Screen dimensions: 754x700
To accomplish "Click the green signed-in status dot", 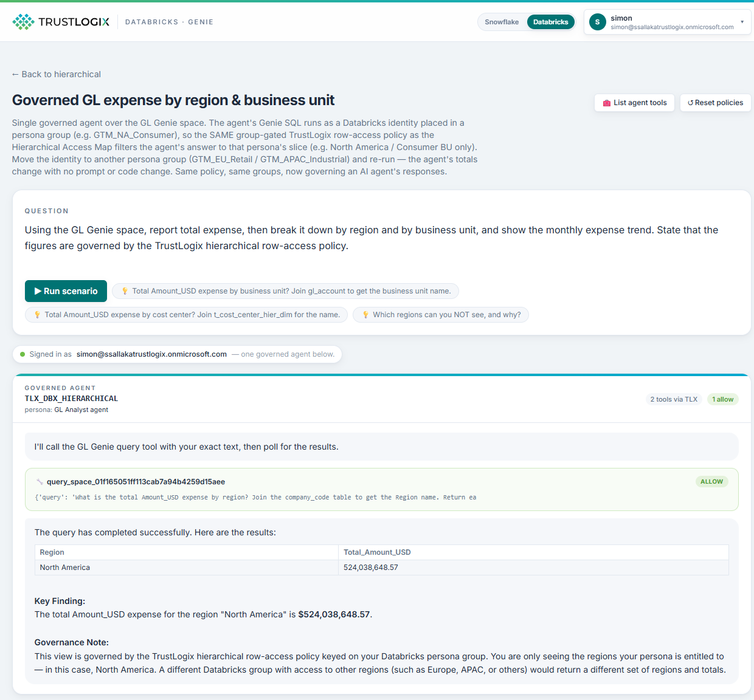I will tap(22, 354).
